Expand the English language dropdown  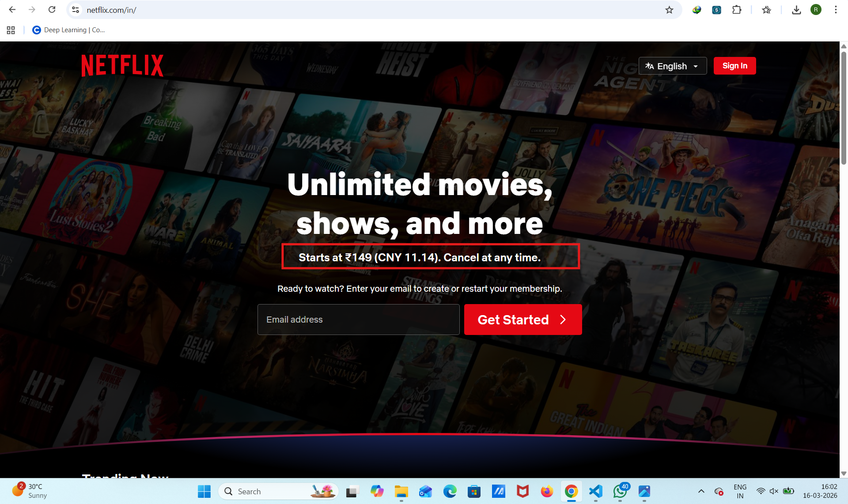coord(672,66)
